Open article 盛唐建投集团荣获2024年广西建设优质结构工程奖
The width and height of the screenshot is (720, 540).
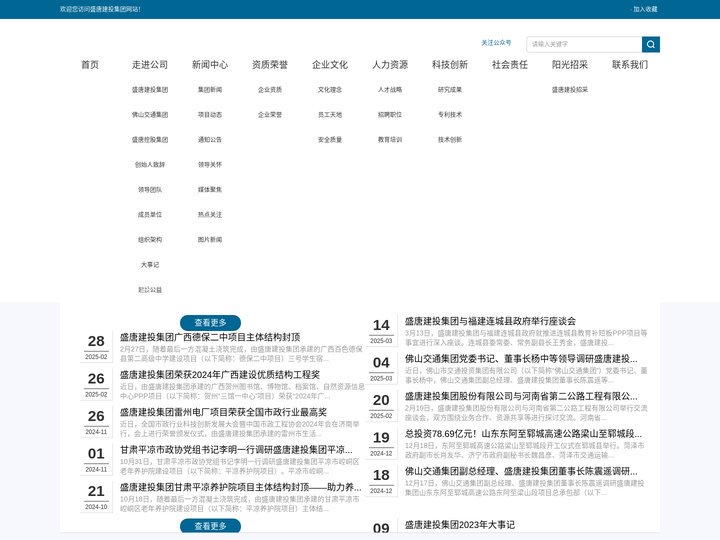(x=220, y=375)
